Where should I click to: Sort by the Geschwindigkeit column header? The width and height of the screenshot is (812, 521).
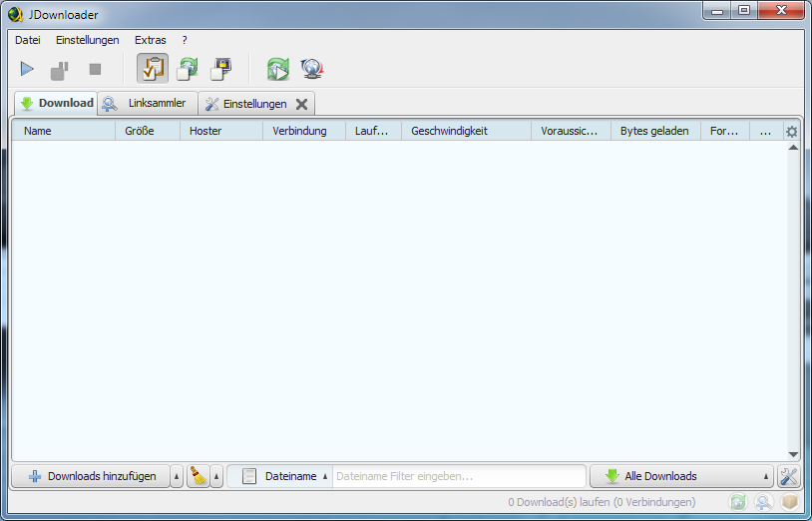(467, 131)
